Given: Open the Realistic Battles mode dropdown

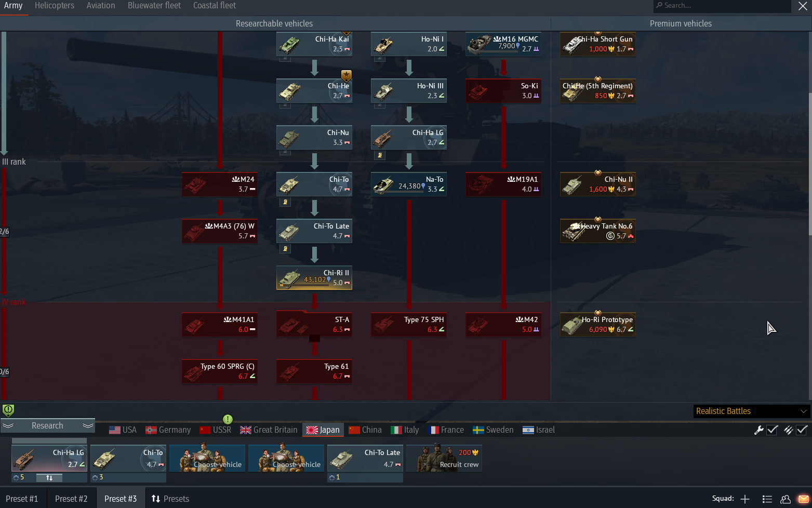Looking at the screenshot, I should [x=752, y=411].
